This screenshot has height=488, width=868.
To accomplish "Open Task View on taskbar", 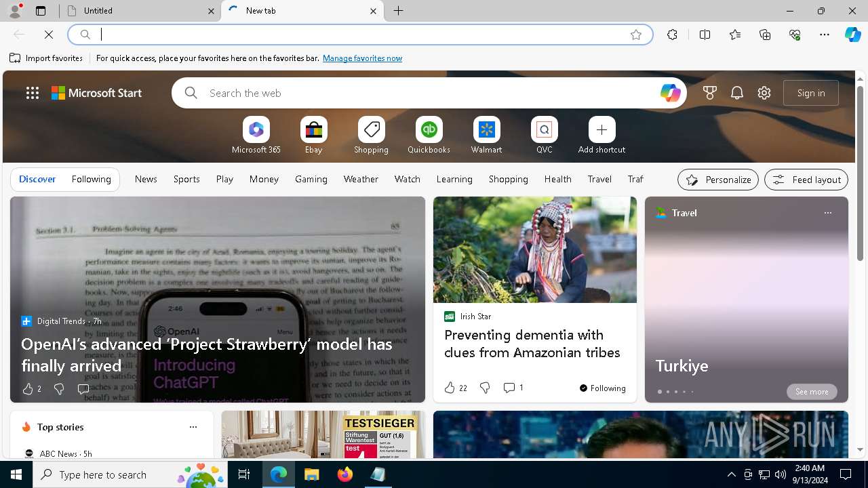I will pyautogui.click(x=244, y=474).
